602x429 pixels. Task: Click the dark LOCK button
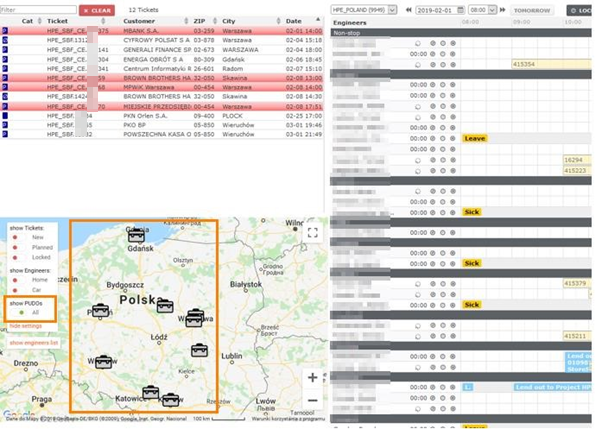coord(579,10)
